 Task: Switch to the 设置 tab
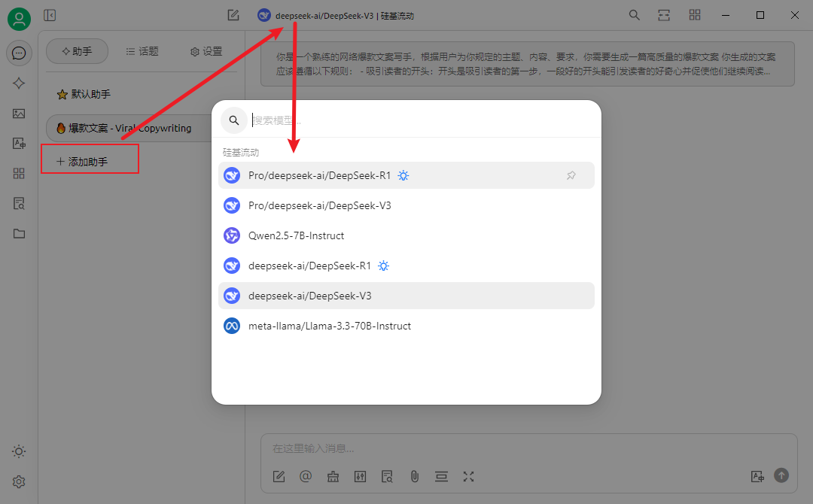coord(206,51)
